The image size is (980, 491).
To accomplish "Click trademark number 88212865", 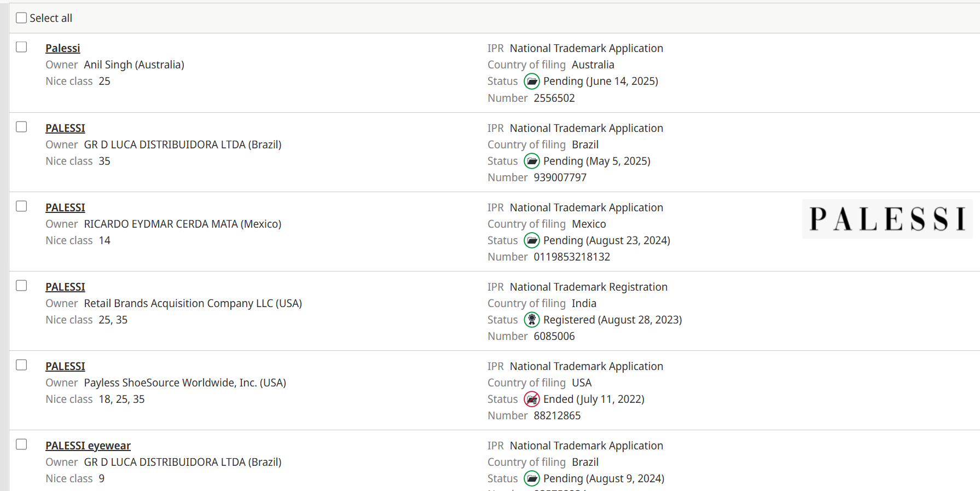I will click(557, 415).
